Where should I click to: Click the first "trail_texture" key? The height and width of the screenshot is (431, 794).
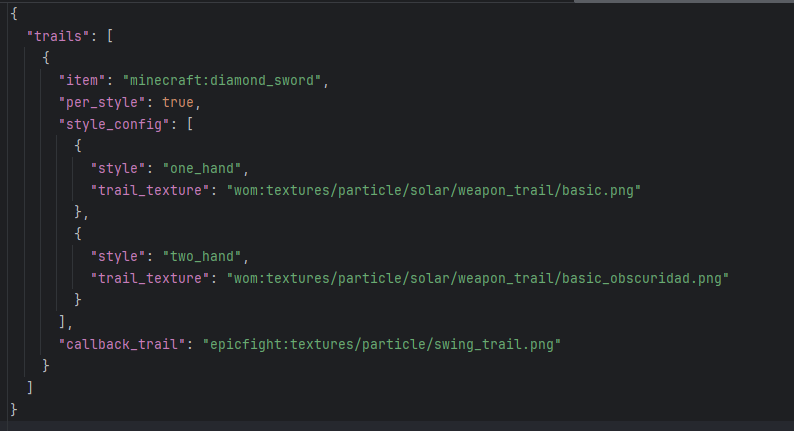pos(150,190)
